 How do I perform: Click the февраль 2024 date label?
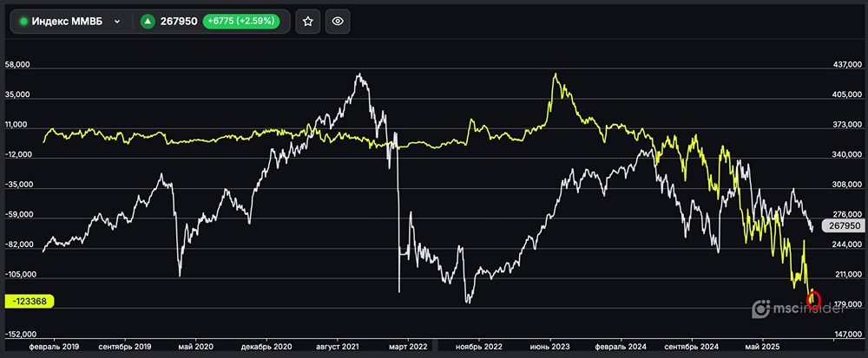coord(621,347)
